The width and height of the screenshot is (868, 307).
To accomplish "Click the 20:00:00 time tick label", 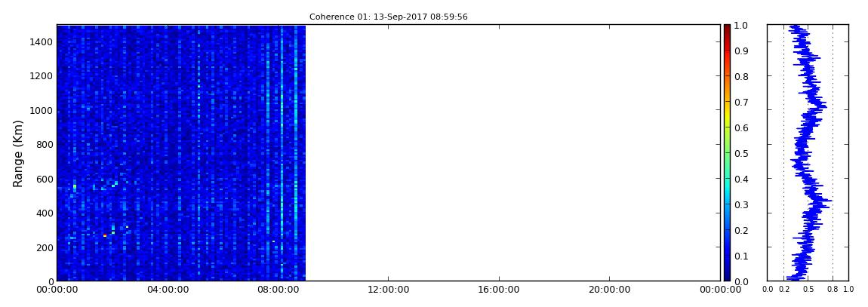I will point(610,290).
